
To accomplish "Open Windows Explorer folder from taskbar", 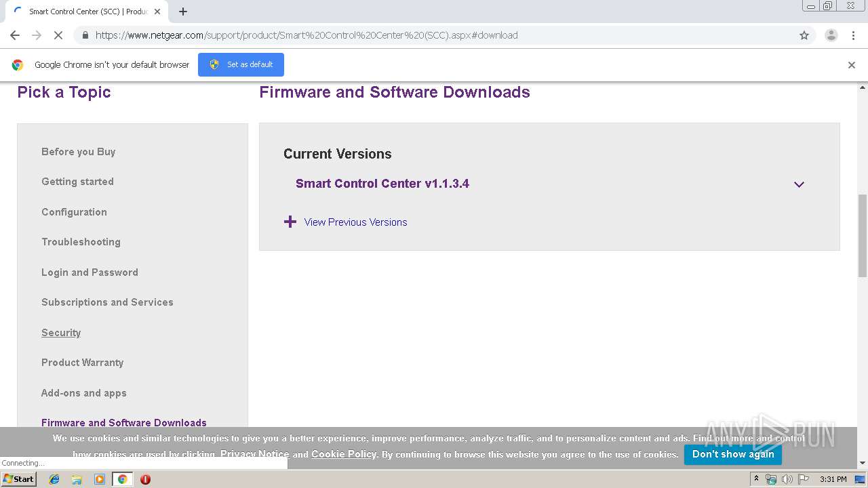I will pyautogui.click(x=77, y=479).
